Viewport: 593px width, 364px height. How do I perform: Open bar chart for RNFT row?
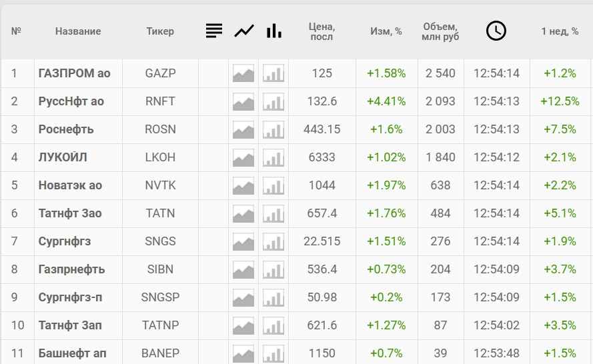pyautogui.click(x=273, y=101)
